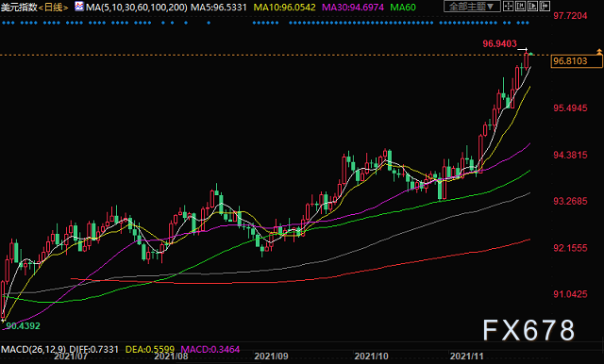Viewport: 604px width, 364px height.
Task: Click the 90.4392 low price marker
Action: pyautogui.click(x=23, y=326)
